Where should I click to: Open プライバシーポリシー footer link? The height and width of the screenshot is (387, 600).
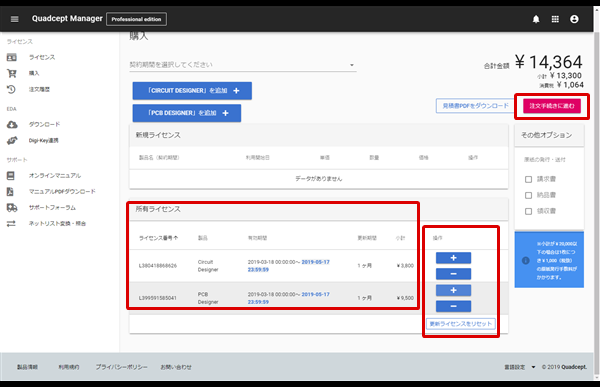click(x=121, y=367)
